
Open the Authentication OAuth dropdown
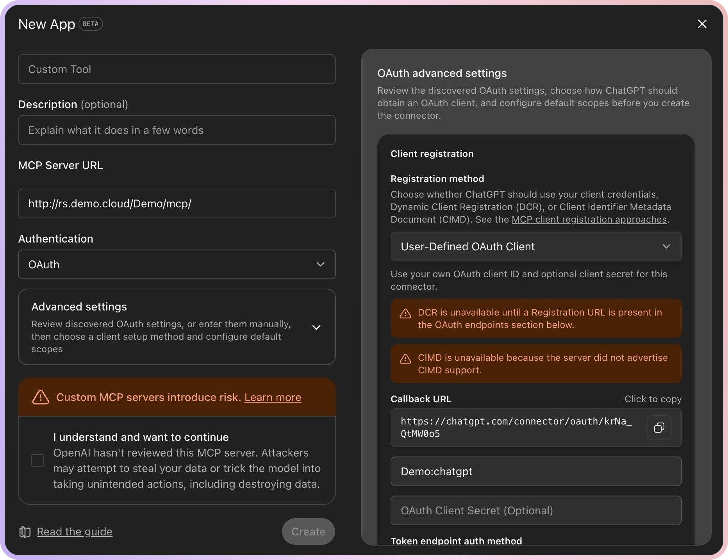click(177, 264)
